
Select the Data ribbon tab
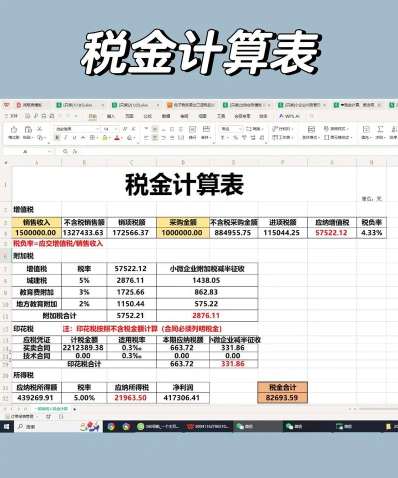point(166,116)
